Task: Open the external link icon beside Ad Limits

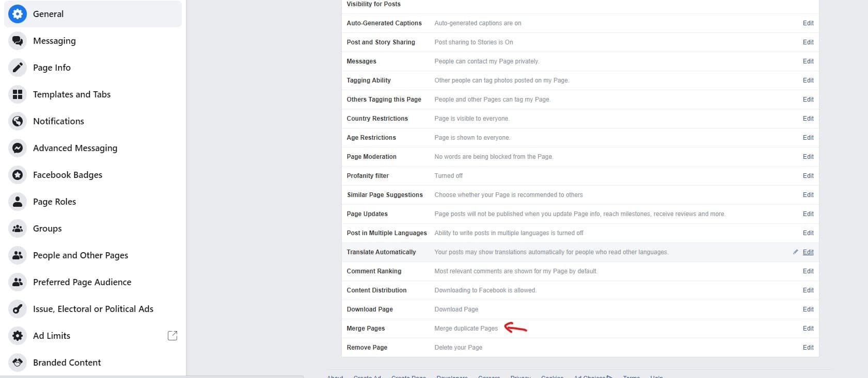Action: pos(172,336)
